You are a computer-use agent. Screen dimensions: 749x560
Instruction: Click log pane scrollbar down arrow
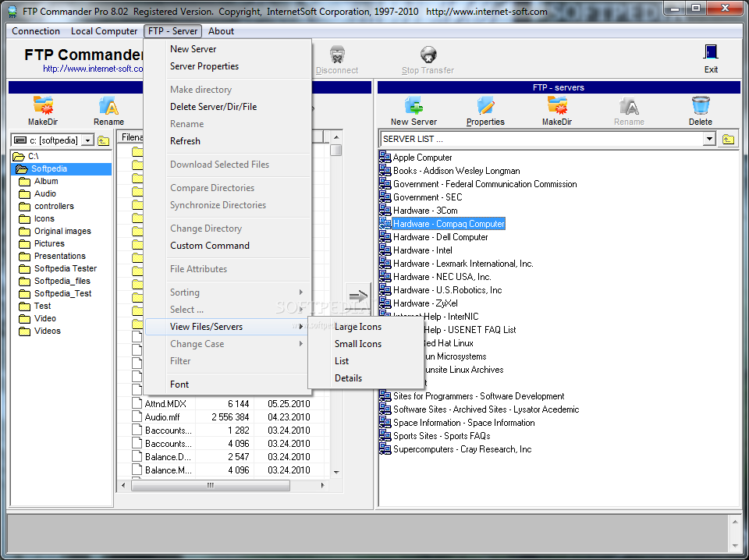[x=735, y=545]
